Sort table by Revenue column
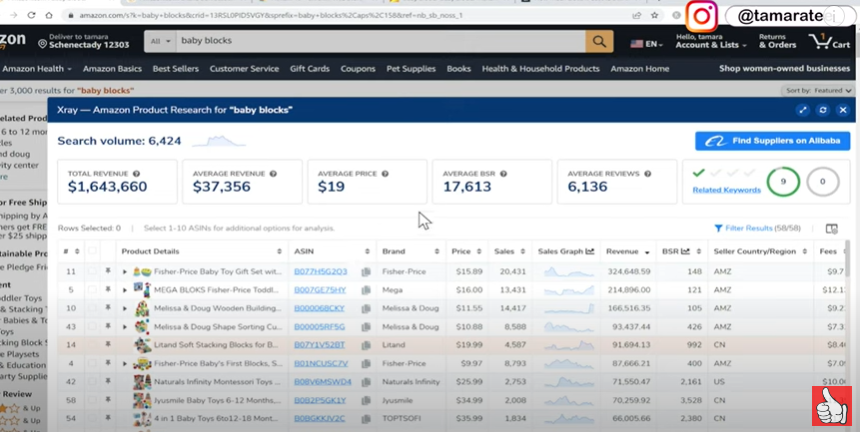Screen dimensions: 860x432 627,252
